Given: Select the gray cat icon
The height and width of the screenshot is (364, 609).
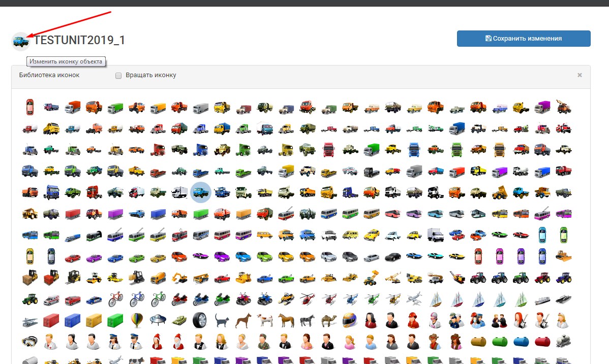Looking at the screenshot, I should 222,320.
